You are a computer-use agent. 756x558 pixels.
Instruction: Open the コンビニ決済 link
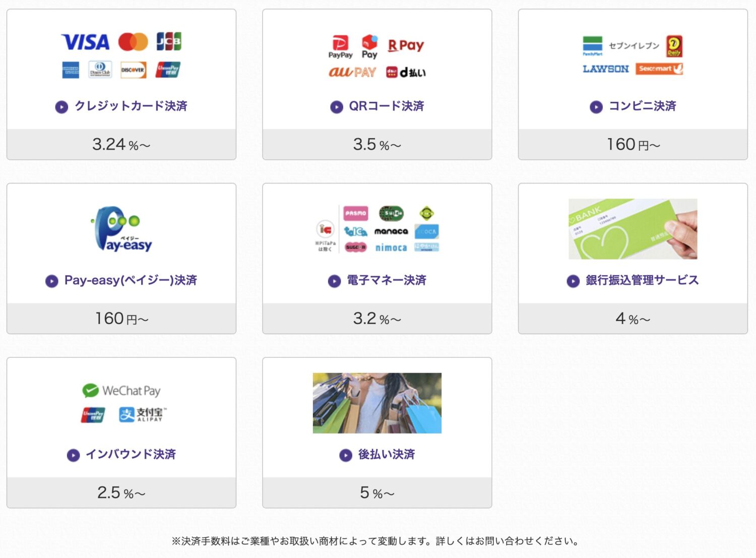click(643, 106)
